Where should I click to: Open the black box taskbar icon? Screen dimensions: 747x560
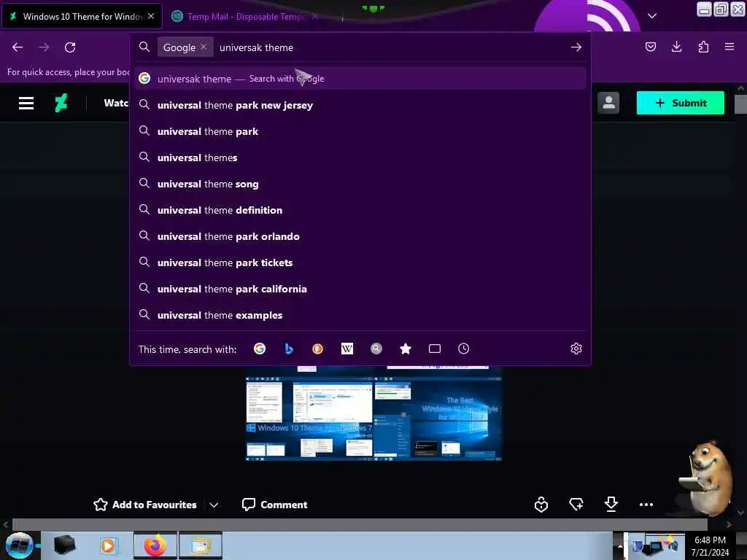[65, 545]
